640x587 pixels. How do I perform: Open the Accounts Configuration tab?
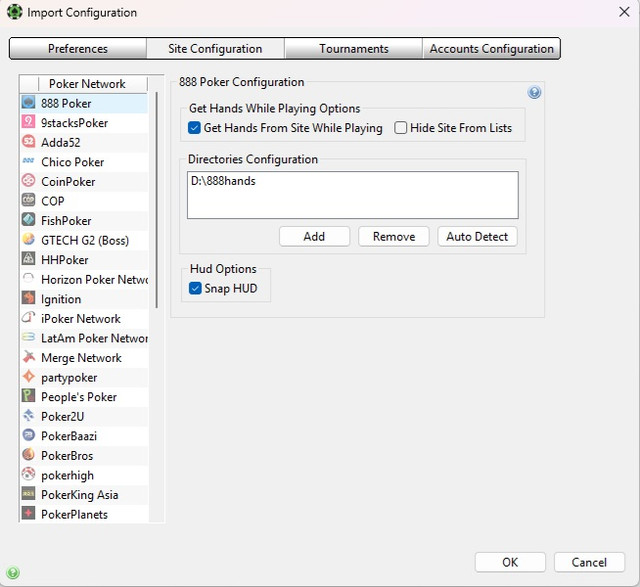click(x=491, y=49)
